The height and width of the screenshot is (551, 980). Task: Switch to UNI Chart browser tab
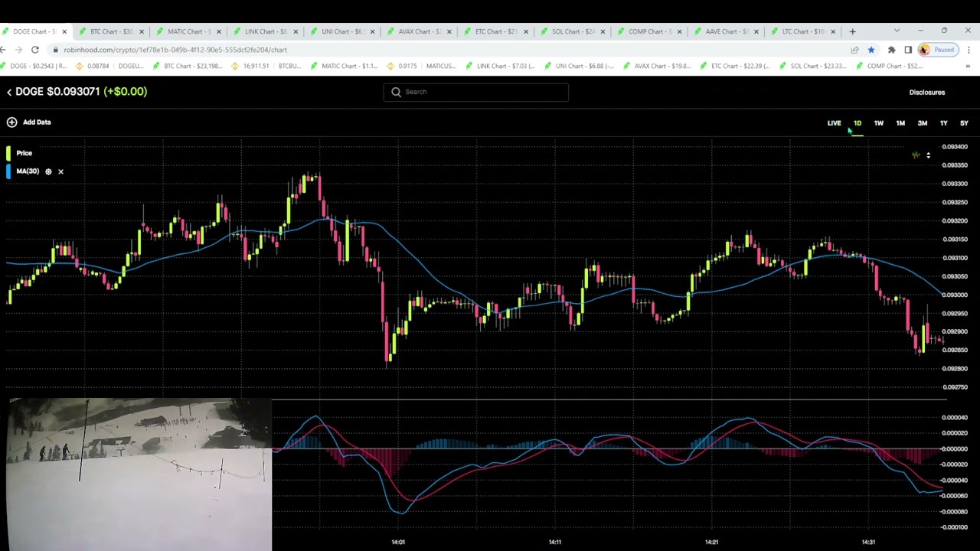click(341, 31)
